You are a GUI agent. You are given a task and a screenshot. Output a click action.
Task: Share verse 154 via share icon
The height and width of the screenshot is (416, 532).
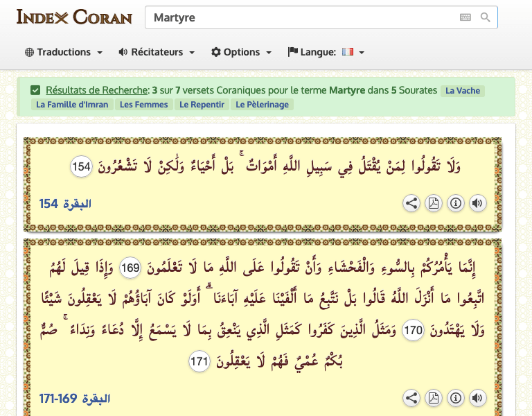click(x=411, y=203)
